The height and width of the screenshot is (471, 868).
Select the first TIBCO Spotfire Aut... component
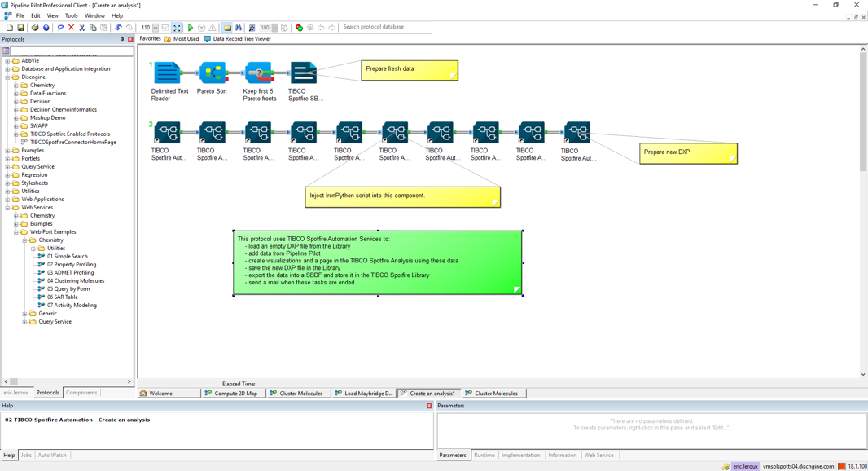[167, 133]
